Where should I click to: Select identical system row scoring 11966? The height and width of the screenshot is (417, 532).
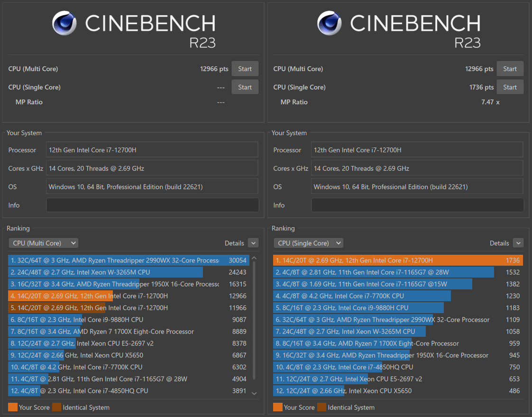click(x=128, y=308)
